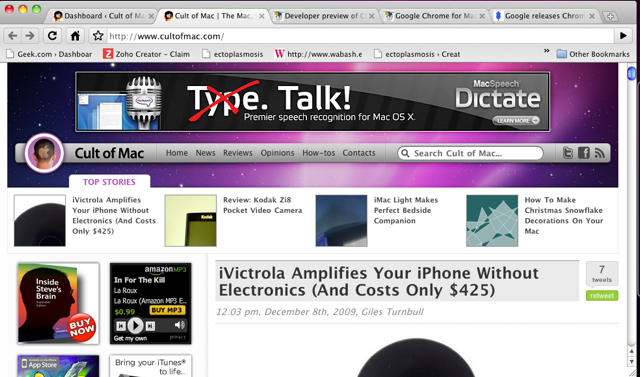Open the iVictrola top story title link
Image resolution: width=640 pixels, height=377 pixels.
(114, 215)
